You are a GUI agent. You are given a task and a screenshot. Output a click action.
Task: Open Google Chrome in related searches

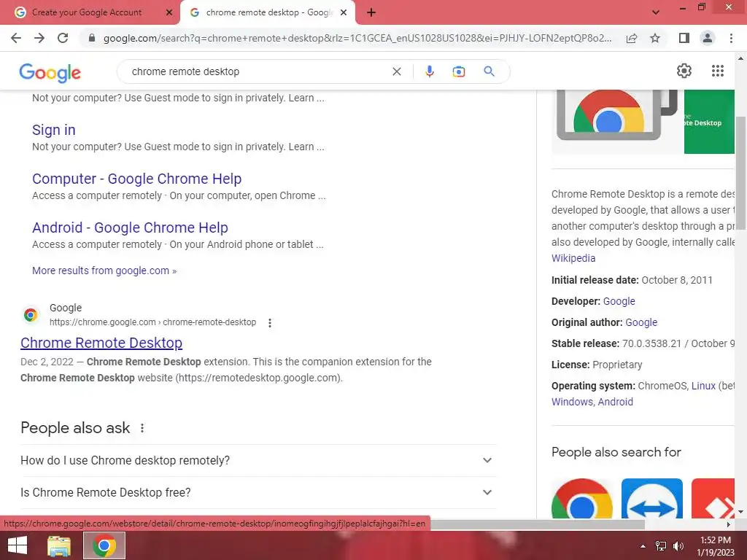coord(581,498)
